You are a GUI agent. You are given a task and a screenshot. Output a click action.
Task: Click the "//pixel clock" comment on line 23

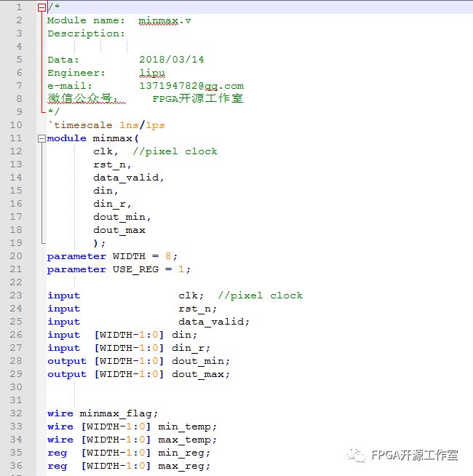click(x=260, y=295)
